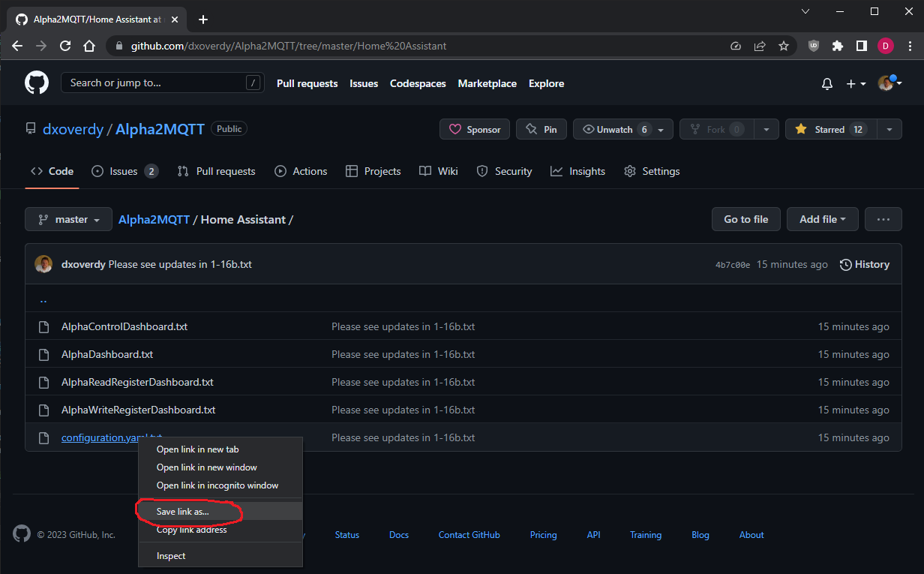
Task: Bookmark this page with the star icon
Action: point(784,46)
